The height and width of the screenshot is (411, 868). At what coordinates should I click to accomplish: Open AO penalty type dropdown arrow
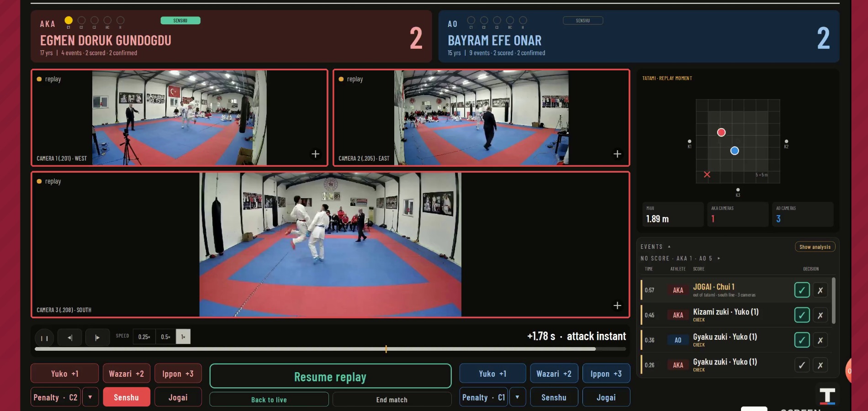(x=517, y=397)
